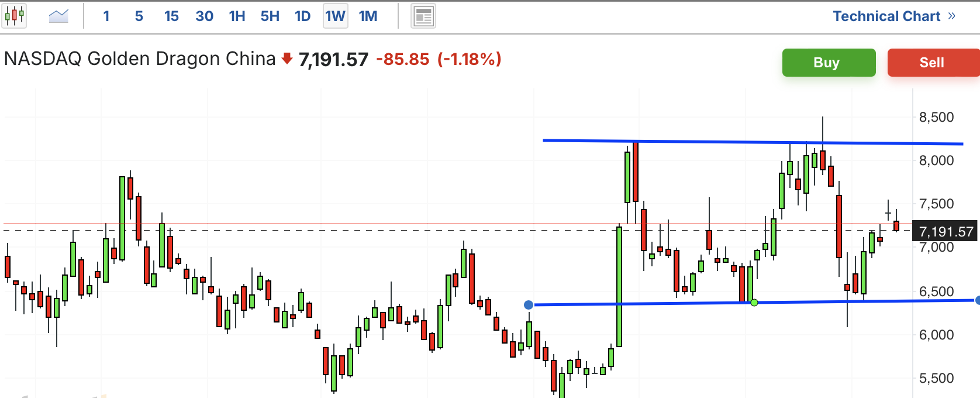980x398 pixels.
Task: Open the news overlay icon in toolbar
Action: coord(423,16)
